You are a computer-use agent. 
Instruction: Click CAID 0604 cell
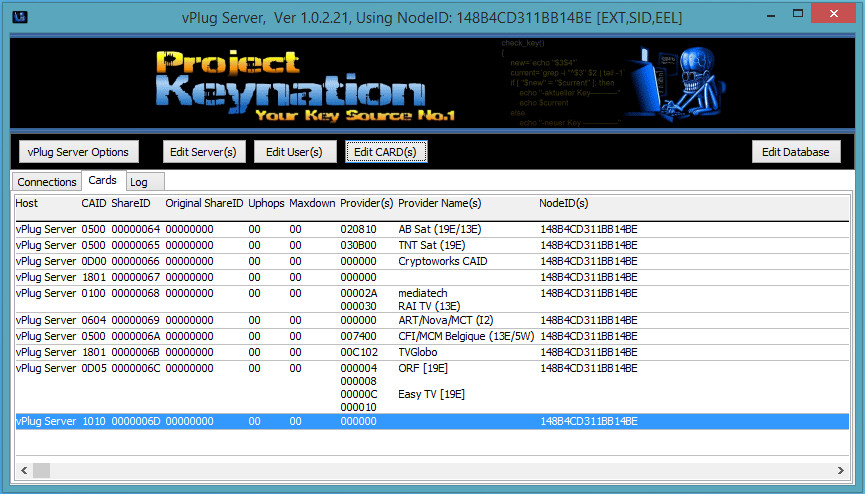click(x=93, y=320)
